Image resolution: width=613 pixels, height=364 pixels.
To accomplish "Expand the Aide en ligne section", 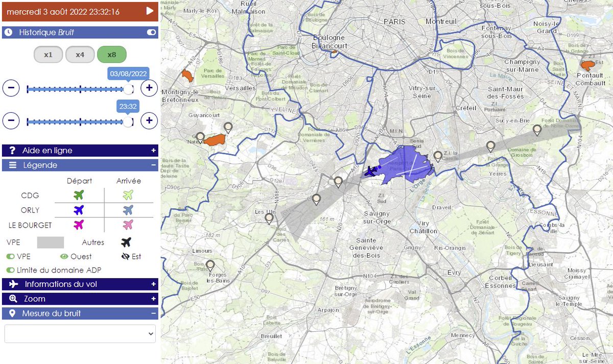I will click(80, 151).
